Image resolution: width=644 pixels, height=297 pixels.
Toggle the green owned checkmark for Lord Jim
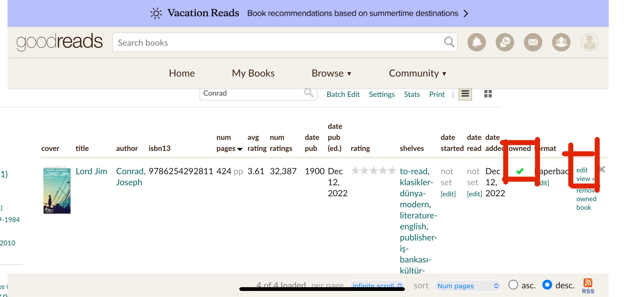(520, 171)
